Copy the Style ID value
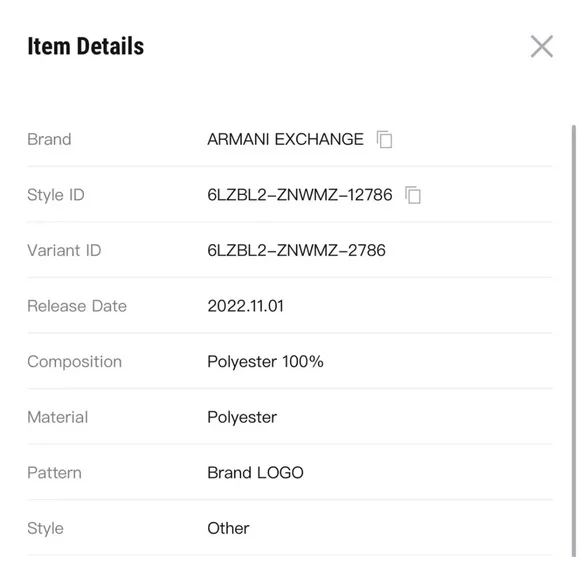The image size is (580, 580). [x=413, y=195]
